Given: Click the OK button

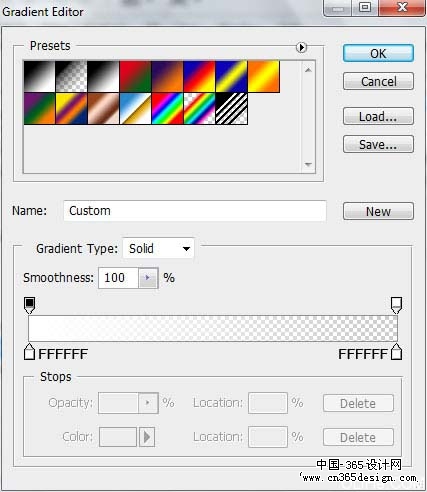Looking at the screenshot, I should [x=378, y=53].
